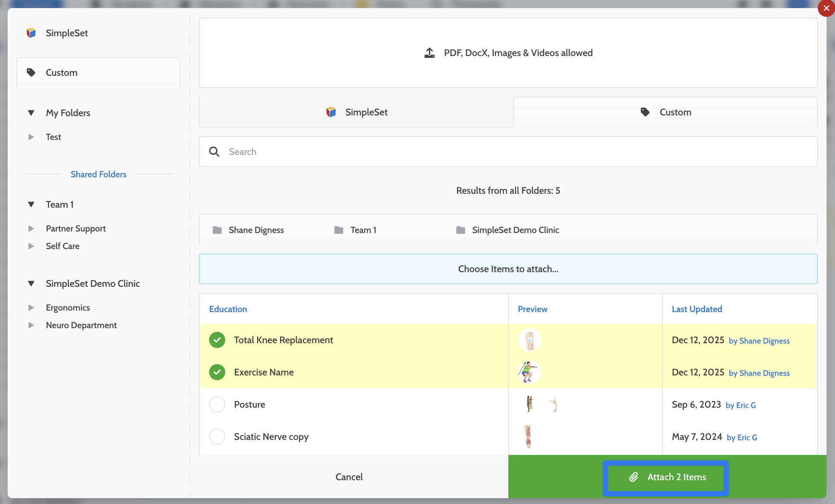Open the Team 1 folder icon in results
This screenshot has width=835, height=504.
(x=339, y=230)
